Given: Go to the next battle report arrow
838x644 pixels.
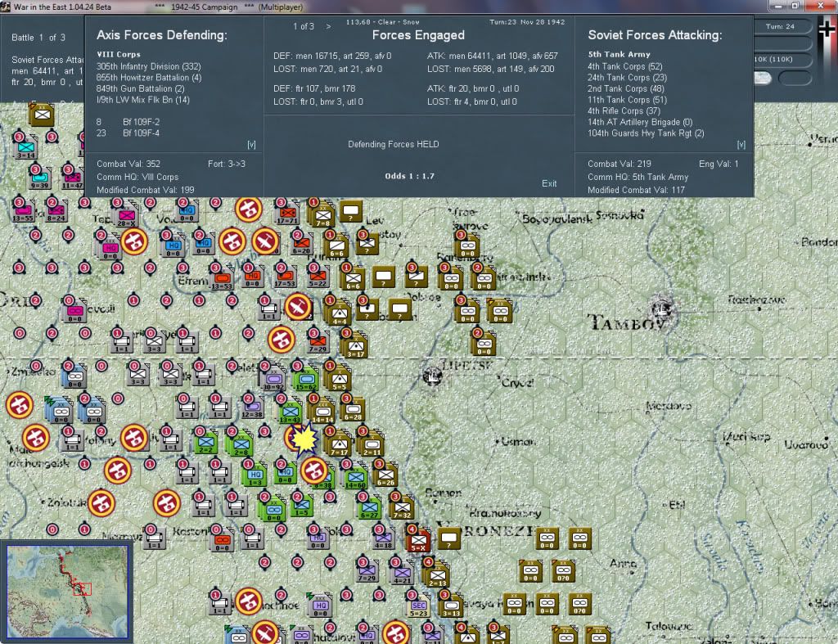Looking at the screenshot, I should 328,26.
